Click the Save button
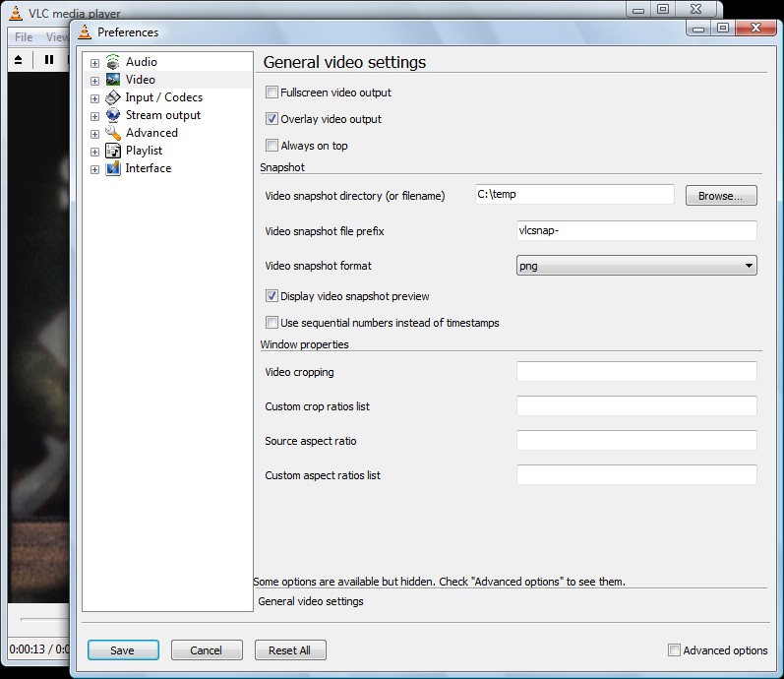 tap(123, 650)
